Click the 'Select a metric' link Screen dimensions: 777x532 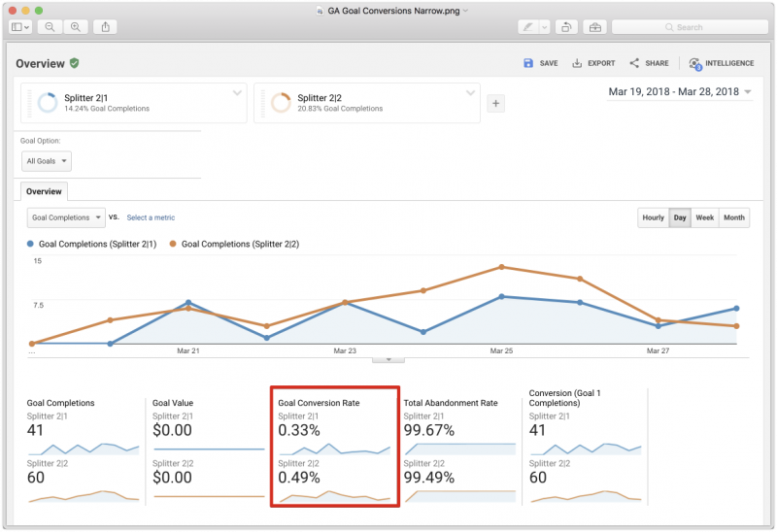pos(151,217)
